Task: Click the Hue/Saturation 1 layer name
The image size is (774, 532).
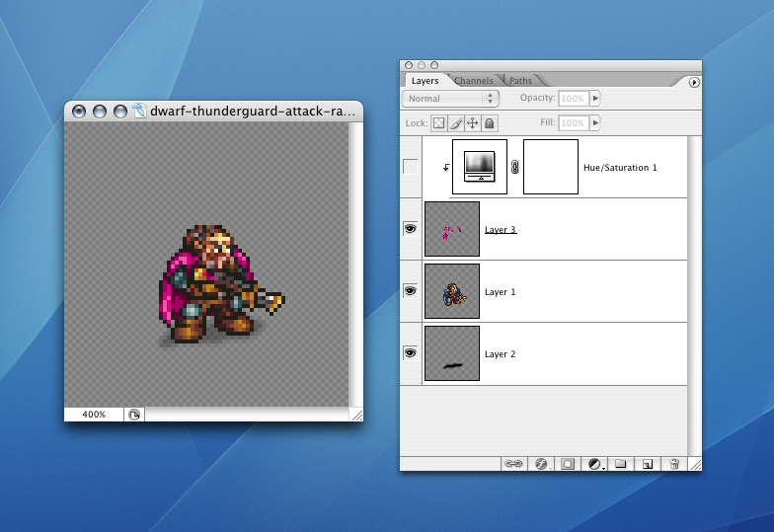Action: coord(620,168)
